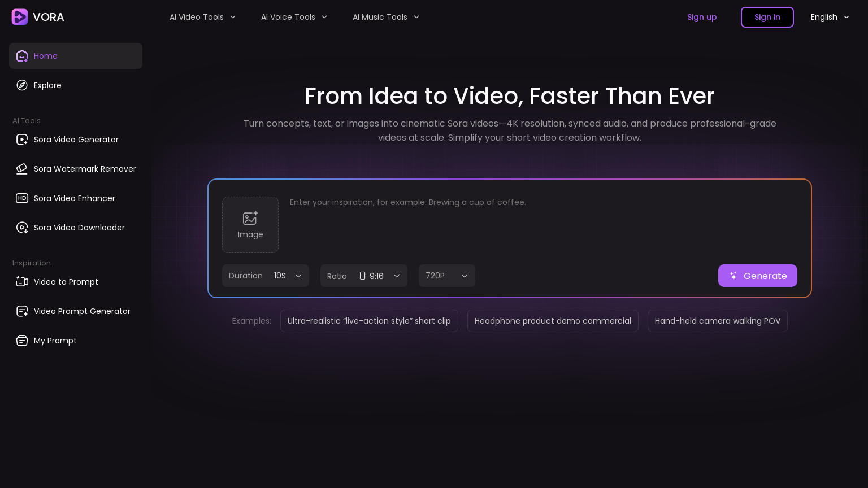Open the Video Prompt Generator icon
Image resolution: width=868 pixels, height=488 pixels.
(22, 311)
